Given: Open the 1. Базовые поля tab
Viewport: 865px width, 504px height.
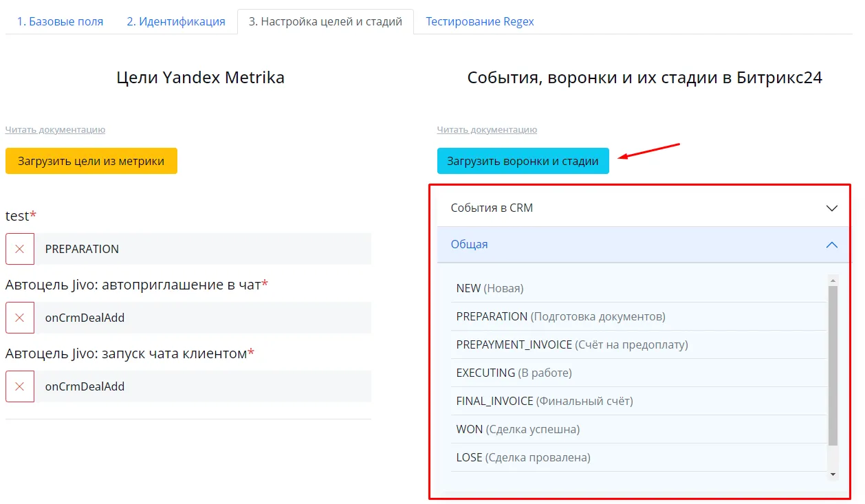Looking at the screenshot, I should [60, 21].
